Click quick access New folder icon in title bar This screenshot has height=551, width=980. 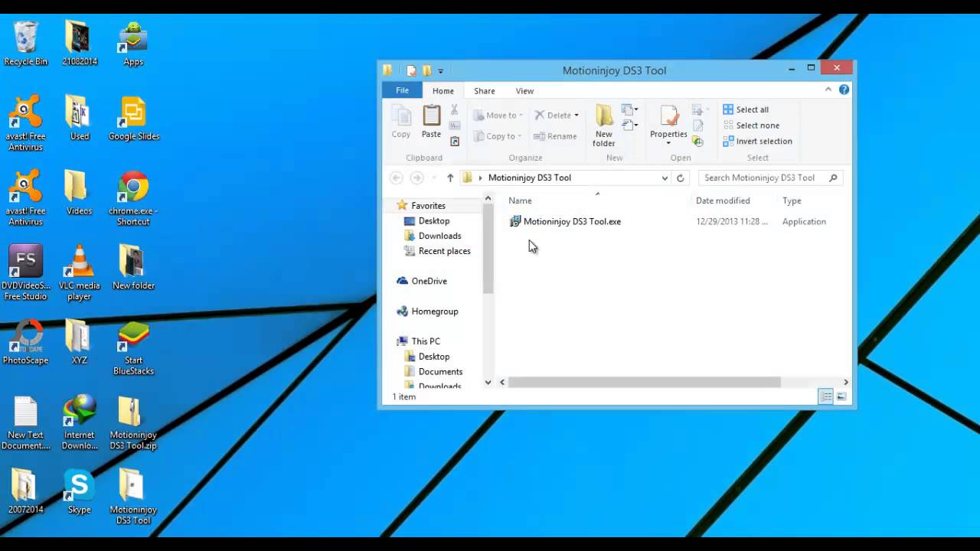[426, 70]
